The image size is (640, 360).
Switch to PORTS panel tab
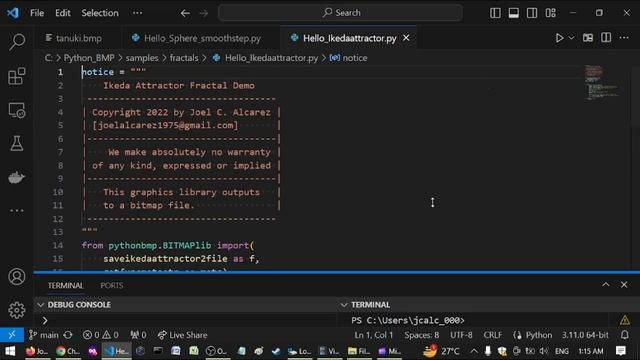(111, 285)
